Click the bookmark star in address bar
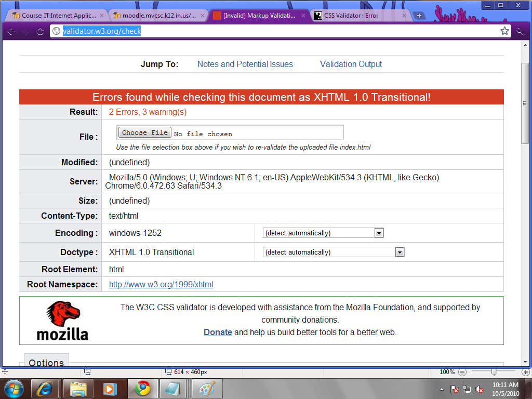 point(504,31)
